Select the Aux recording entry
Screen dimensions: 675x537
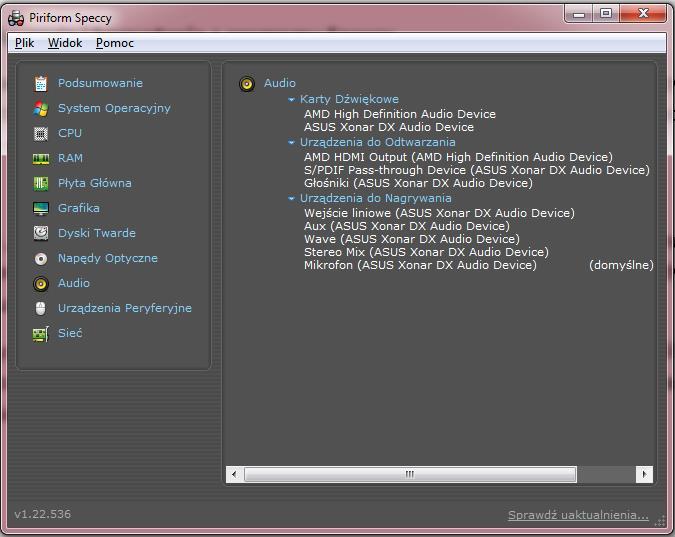click(407, 226)
